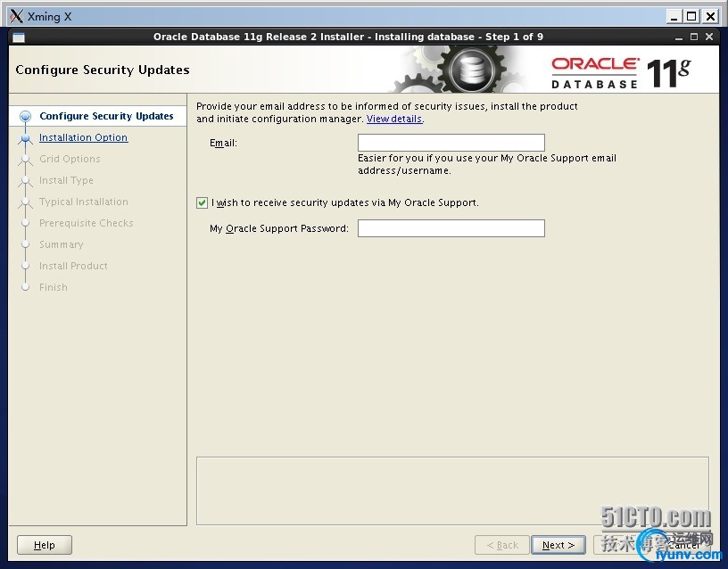Screen dimensions: 728x569
Task: Minimize the Oracle installer window
Action: (679, 37)
